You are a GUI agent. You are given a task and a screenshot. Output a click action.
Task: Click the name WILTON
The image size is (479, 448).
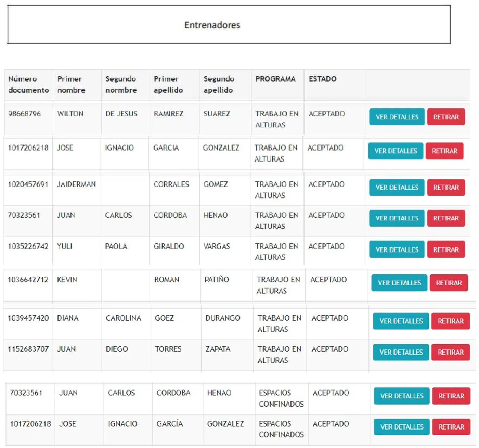[70, 114]
